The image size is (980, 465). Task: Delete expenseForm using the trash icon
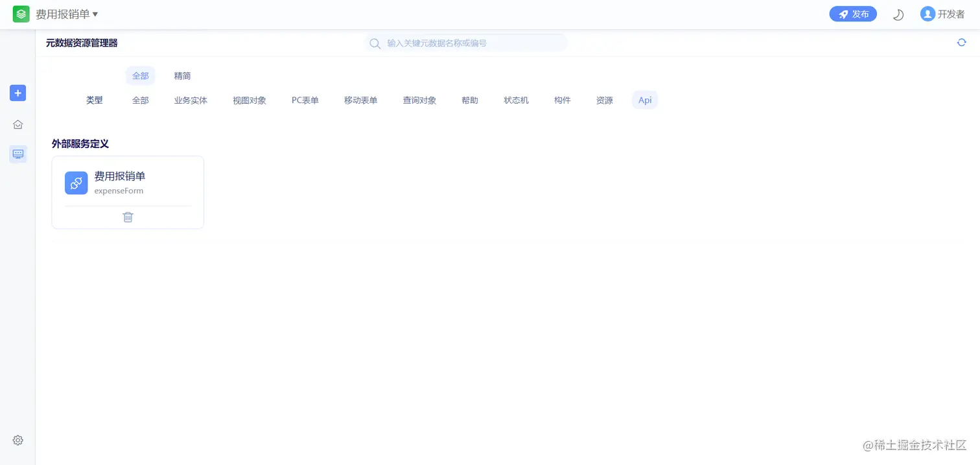(128, 217)
